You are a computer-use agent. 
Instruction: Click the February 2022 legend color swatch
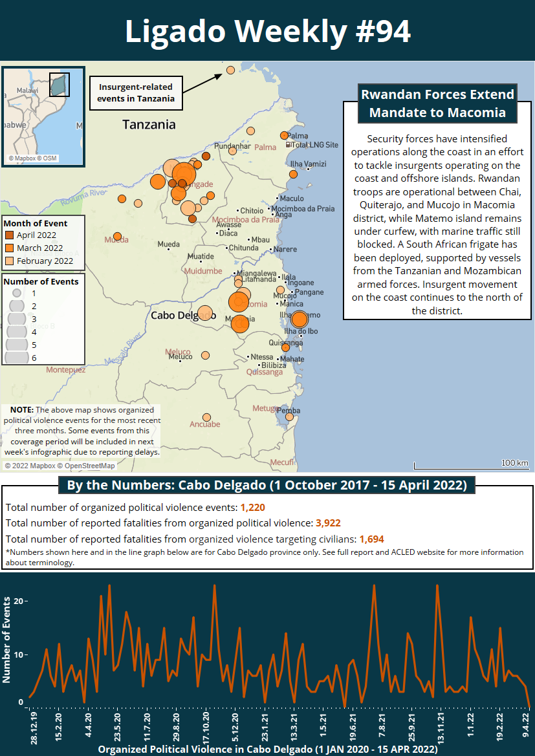[9, 261]
